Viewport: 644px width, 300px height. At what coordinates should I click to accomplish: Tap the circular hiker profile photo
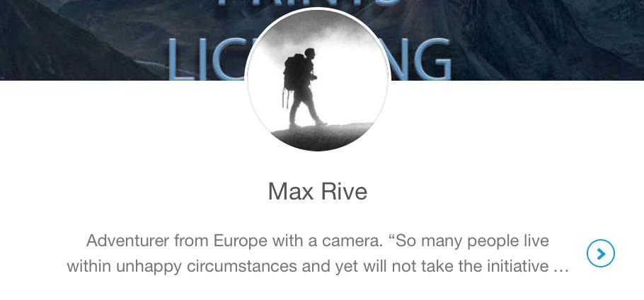(318, 80)
